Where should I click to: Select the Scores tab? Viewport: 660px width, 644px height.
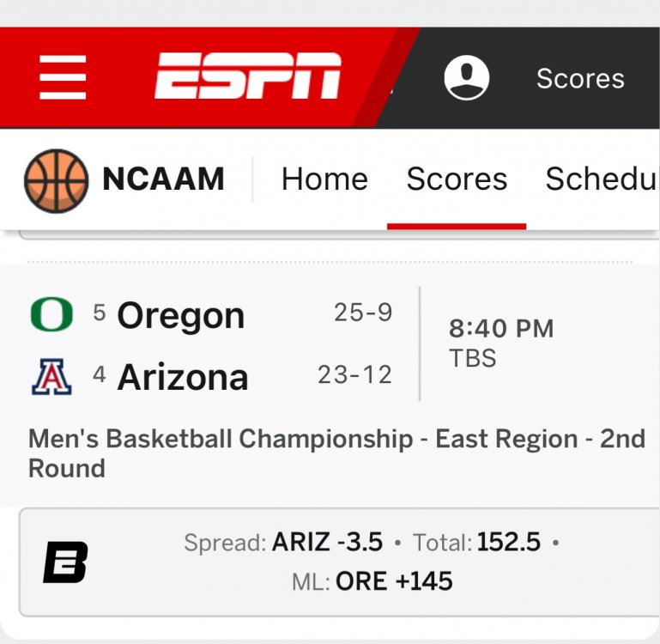pos(457,179)
